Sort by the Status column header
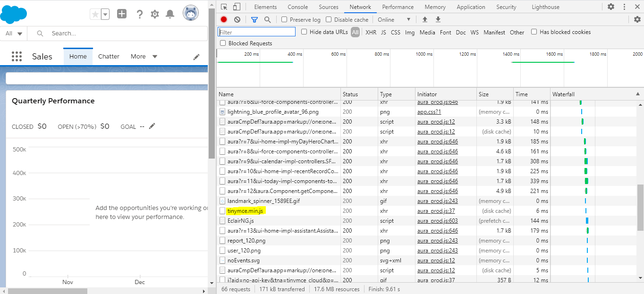This screenshot has height=294, width=644. [359, 94]
